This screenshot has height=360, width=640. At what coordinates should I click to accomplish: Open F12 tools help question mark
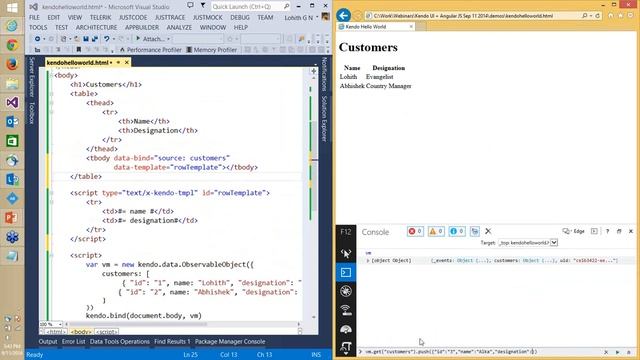pyautogui.click(x=607, y=231)
